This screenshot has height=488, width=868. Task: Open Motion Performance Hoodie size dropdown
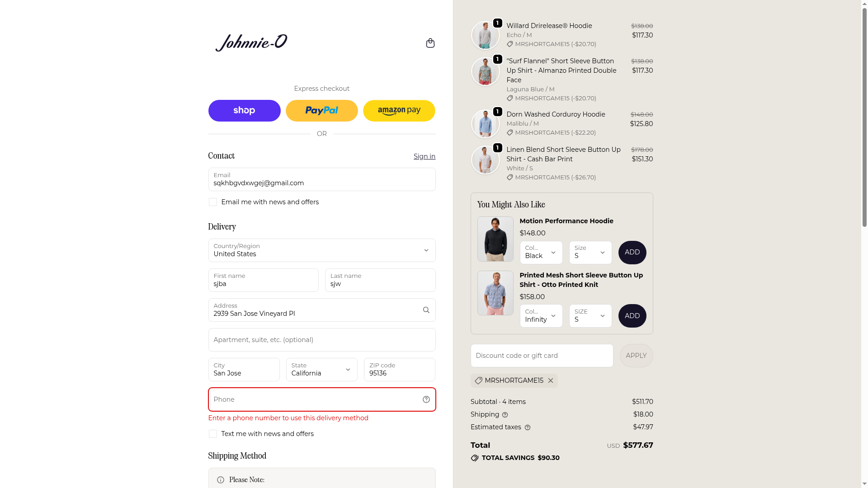(590, 253)
